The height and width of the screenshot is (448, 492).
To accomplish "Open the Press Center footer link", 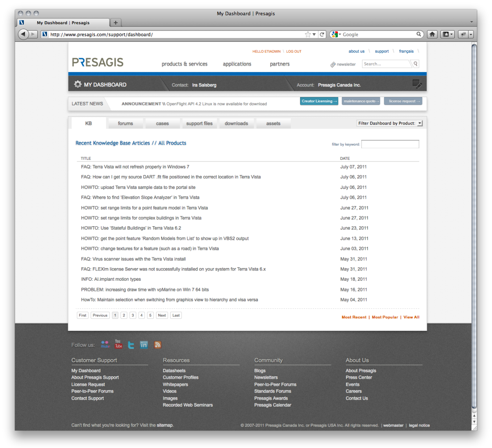I will coord(359,378).
